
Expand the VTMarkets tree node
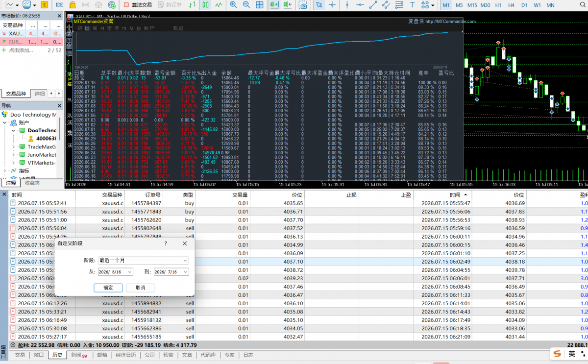click(13, 163)
